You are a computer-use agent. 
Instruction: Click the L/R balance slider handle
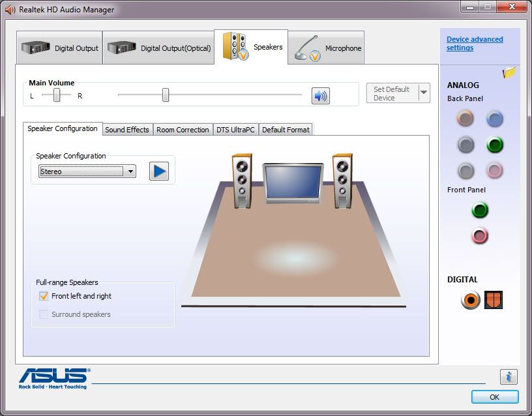tap(57, 95)
